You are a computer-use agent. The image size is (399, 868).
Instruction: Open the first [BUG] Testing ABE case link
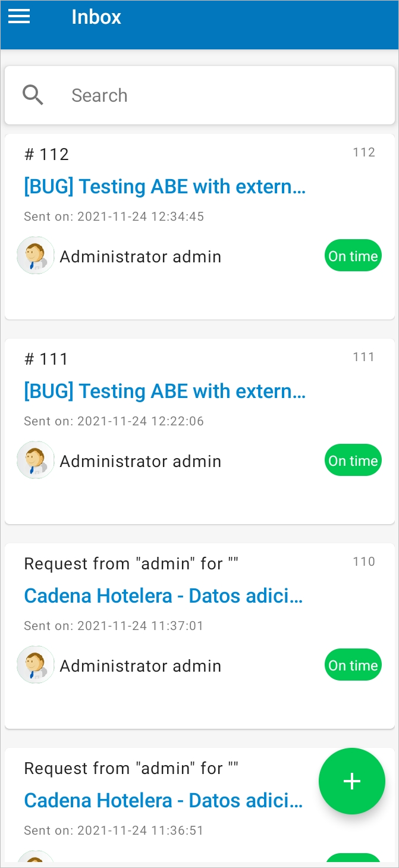165,187
